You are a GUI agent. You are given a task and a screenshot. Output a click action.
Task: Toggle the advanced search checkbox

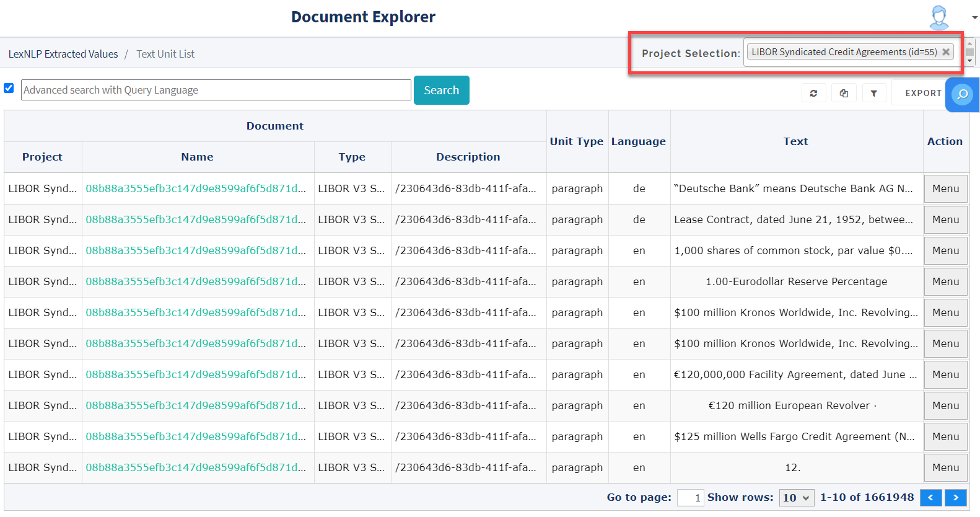pos(9,88)
